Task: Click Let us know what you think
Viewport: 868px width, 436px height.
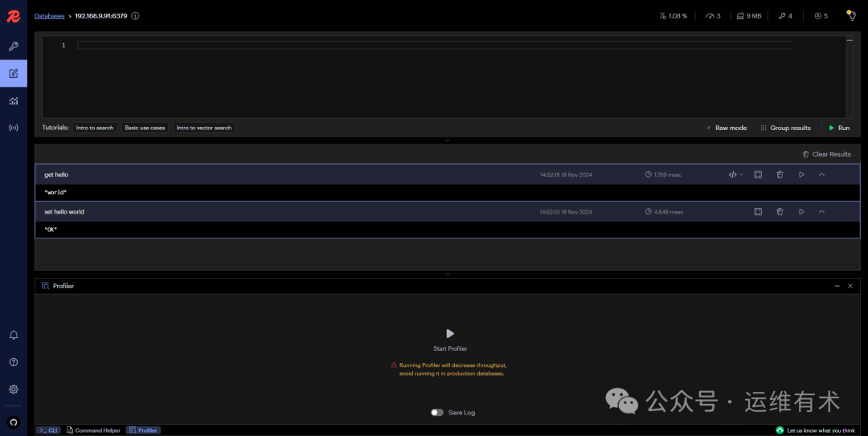Action: 816,430
